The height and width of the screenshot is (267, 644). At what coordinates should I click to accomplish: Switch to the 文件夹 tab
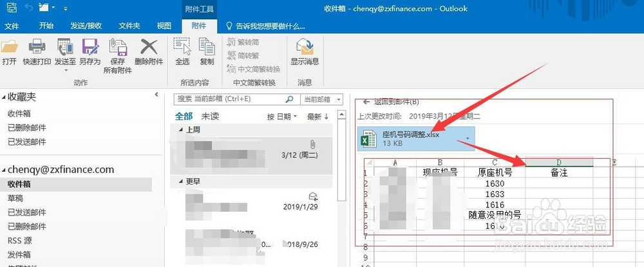[129, 26]
